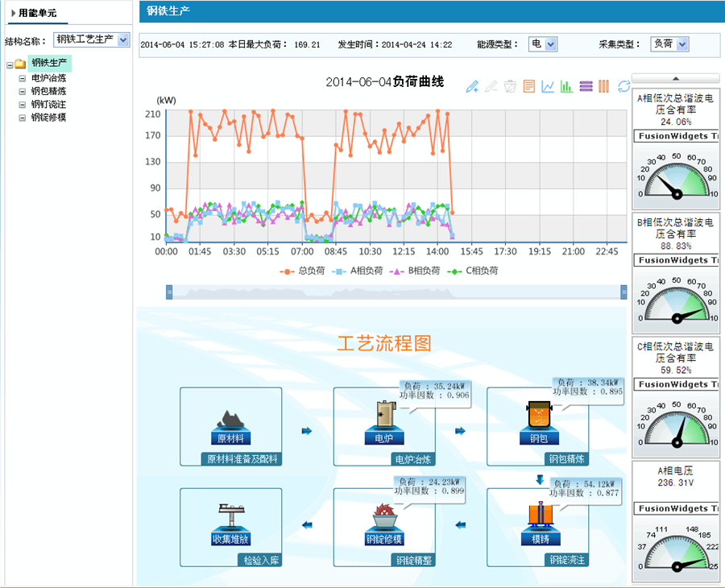The image size is (725, 588).
Task: Click the 原材料 coal pile icon
Action: point(230,420)
